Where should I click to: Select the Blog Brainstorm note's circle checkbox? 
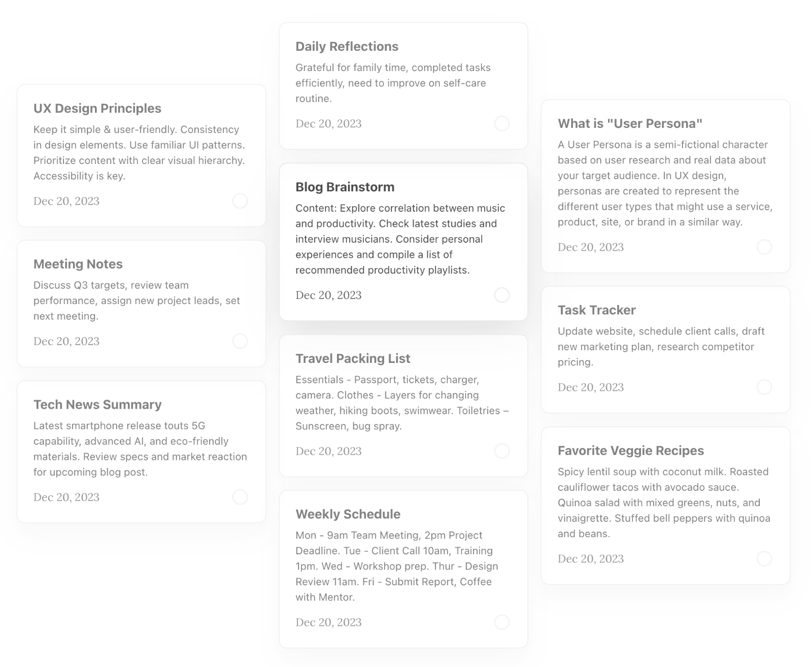coord(502,295)
